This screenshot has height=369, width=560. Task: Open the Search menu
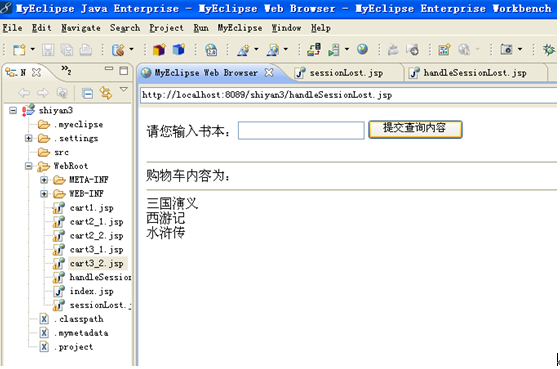point(125,28)
